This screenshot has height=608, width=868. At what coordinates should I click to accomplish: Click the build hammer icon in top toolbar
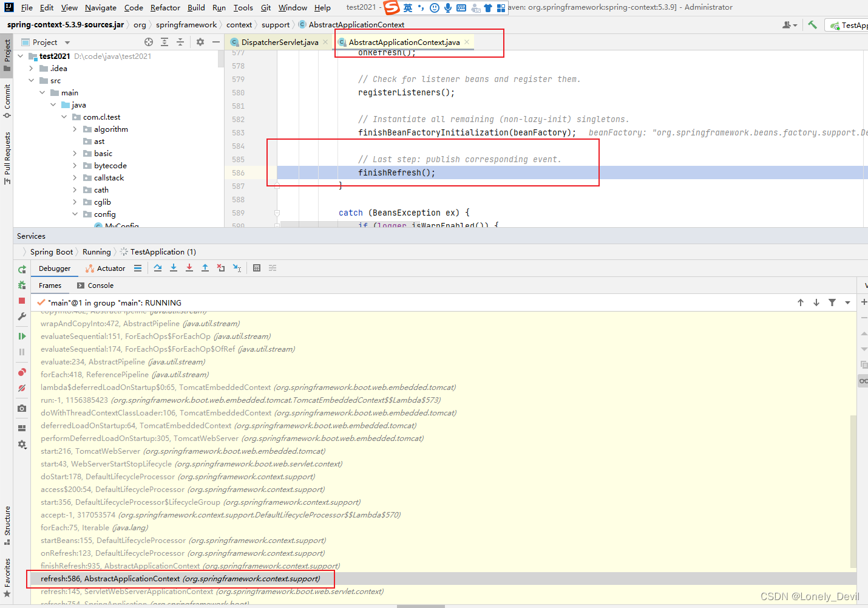[x=812, y=25]
